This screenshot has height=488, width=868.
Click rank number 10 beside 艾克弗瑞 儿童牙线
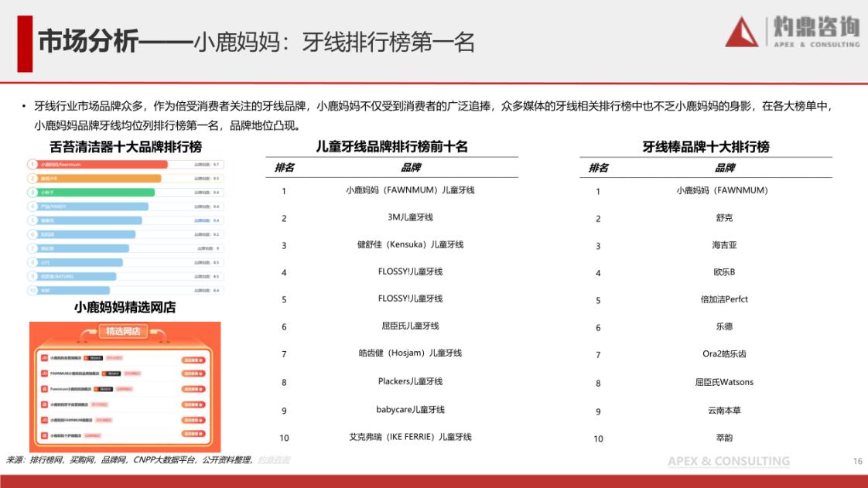284,439
